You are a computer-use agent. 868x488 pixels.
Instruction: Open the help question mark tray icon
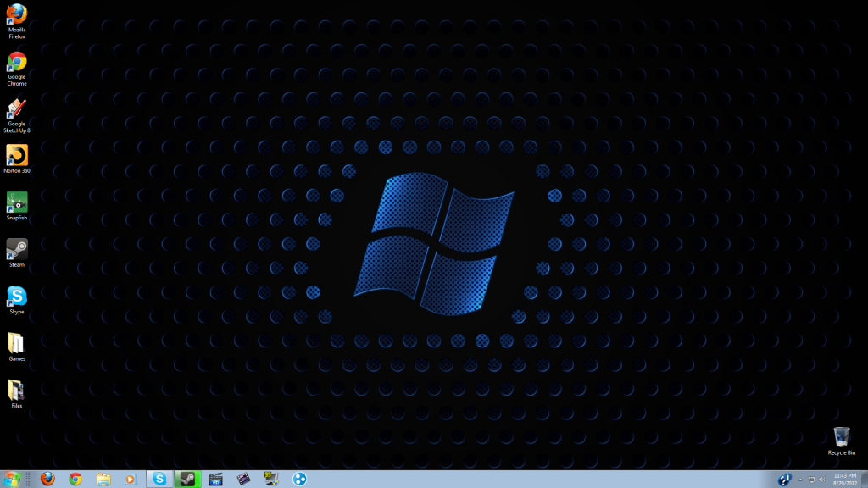(784, 480)
